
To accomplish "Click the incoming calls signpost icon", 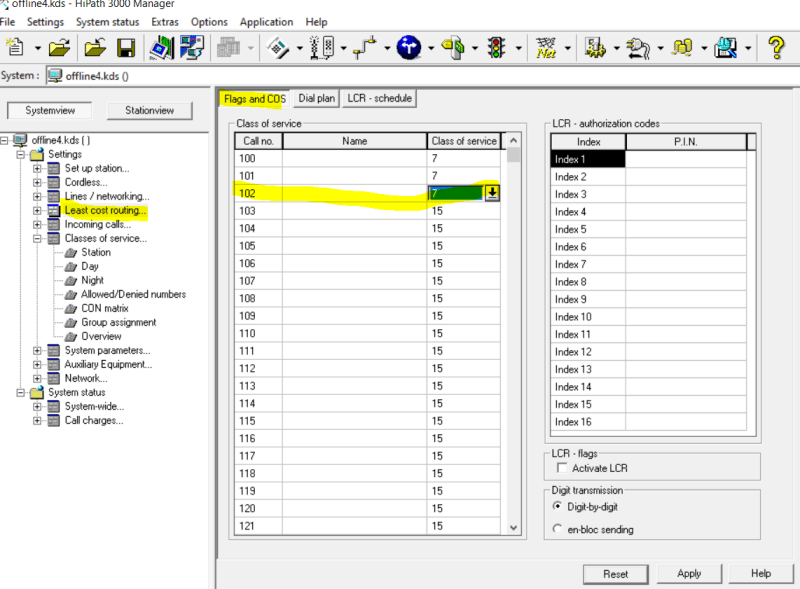I will pyautogui.click(x=453, y=47).
